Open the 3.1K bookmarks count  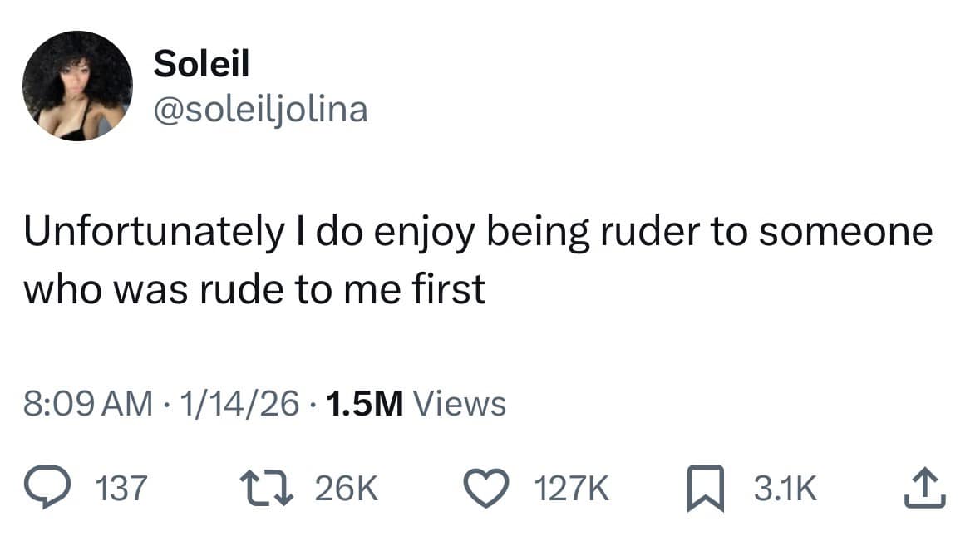tap(785, 486)
